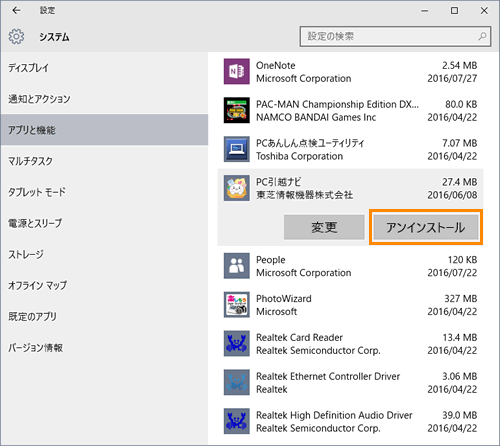Click the PC引越ナビ app name
The image size is (500, 446).
(x=278, y=182)
